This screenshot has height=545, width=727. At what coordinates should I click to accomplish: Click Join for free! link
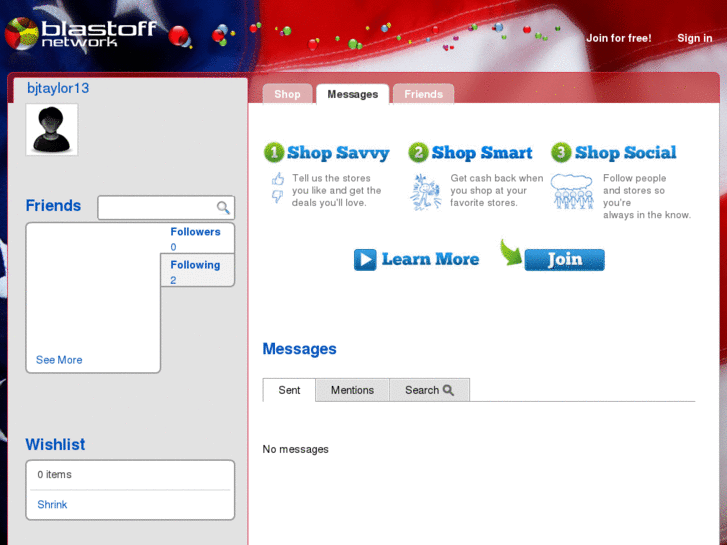coord(619,38)
